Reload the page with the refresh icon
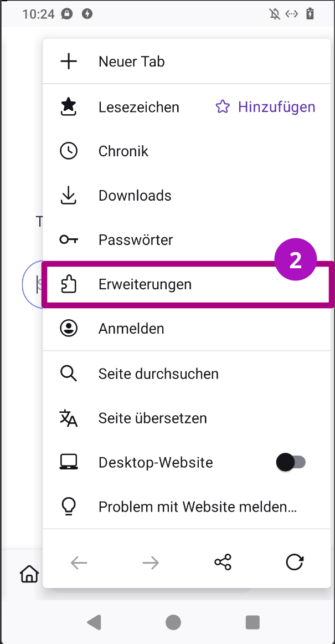The height and width of the screenshot is (644, 335). click(295, 562)
